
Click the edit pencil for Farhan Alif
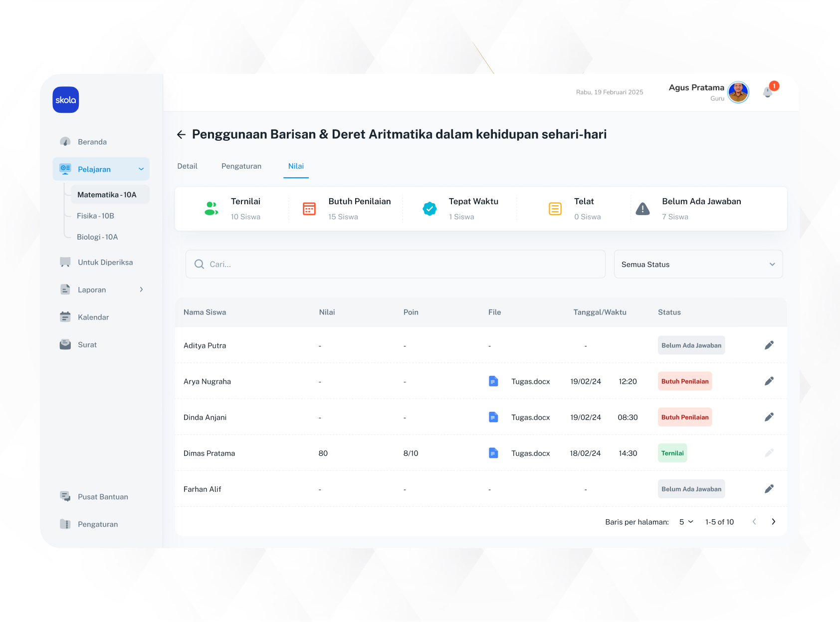click(769, 489)
